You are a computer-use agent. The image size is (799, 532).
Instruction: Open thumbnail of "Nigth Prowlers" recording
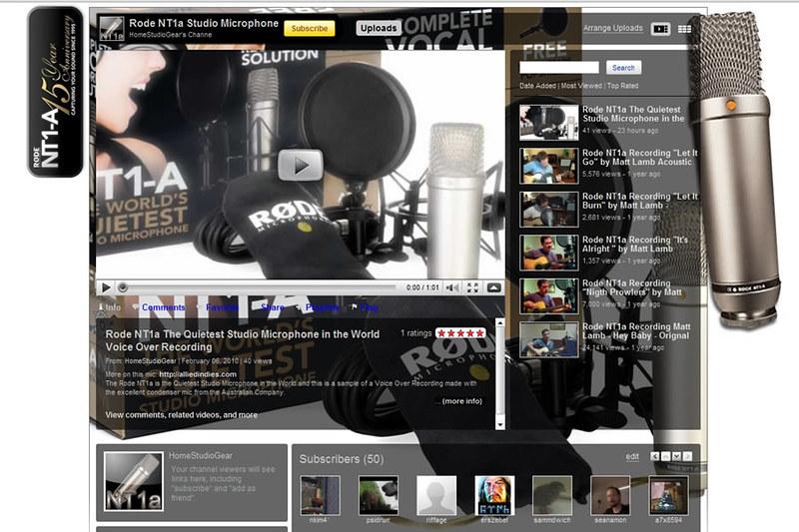548,295
